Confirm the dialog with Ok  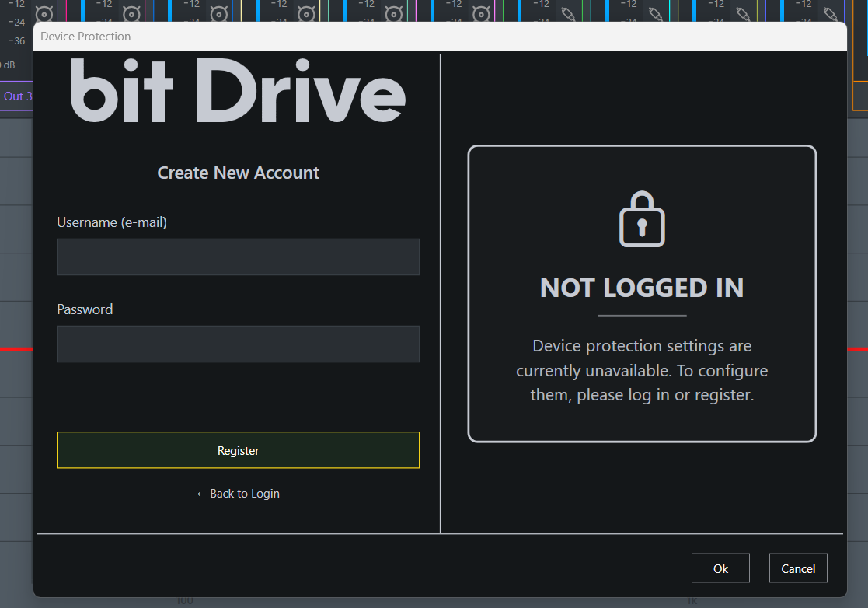(x=720, y=568)
